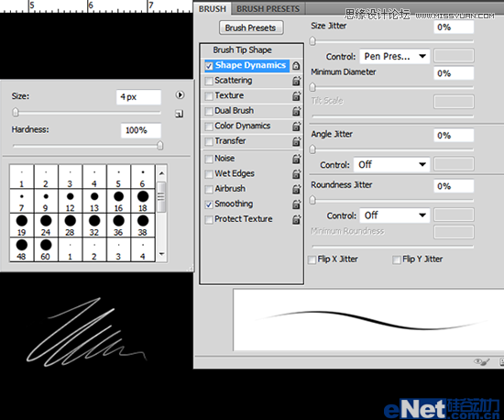Select the size 19 hard round brush

click(x=22, y=225)
